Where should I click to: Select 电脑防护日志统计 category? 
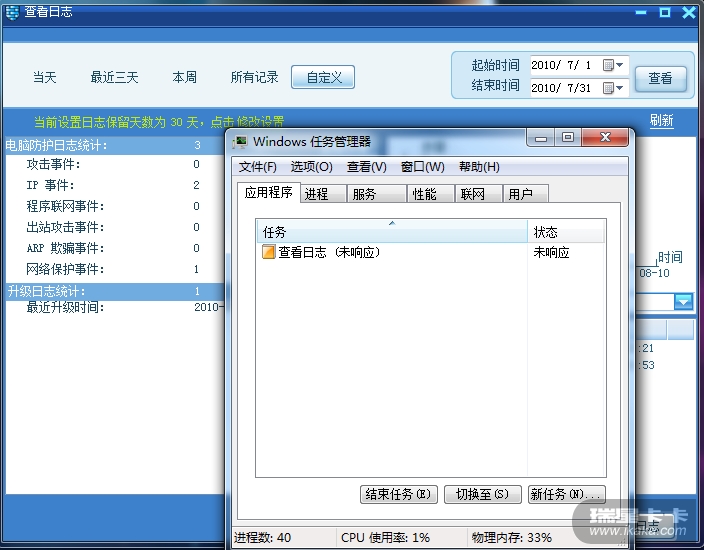[115, 145]
